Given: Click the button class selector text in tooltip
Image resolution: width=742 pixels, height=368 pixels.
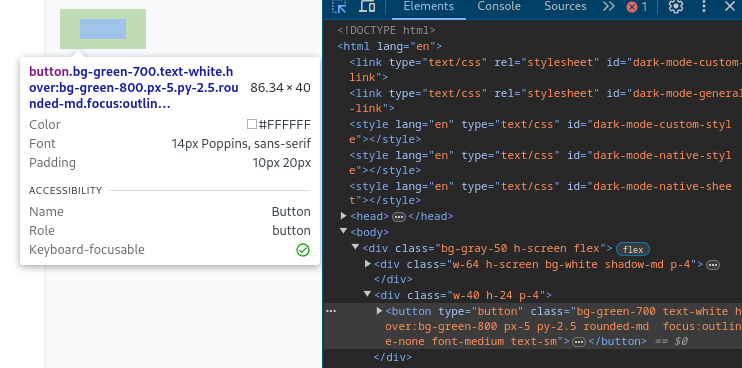Looking at the screenshot, I should tap(134, 88).
